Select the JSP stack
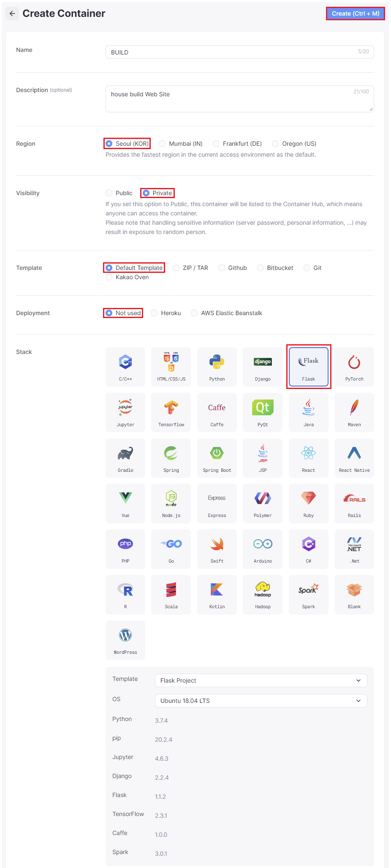The width and height of the screenshot is (391, 868). (263, 458)
